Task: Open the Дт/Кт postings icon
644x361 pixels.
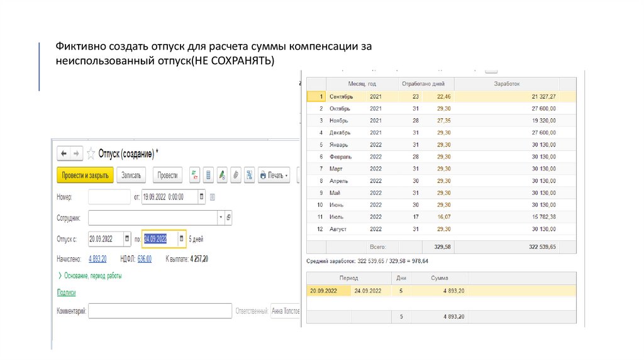Action: 194,175
